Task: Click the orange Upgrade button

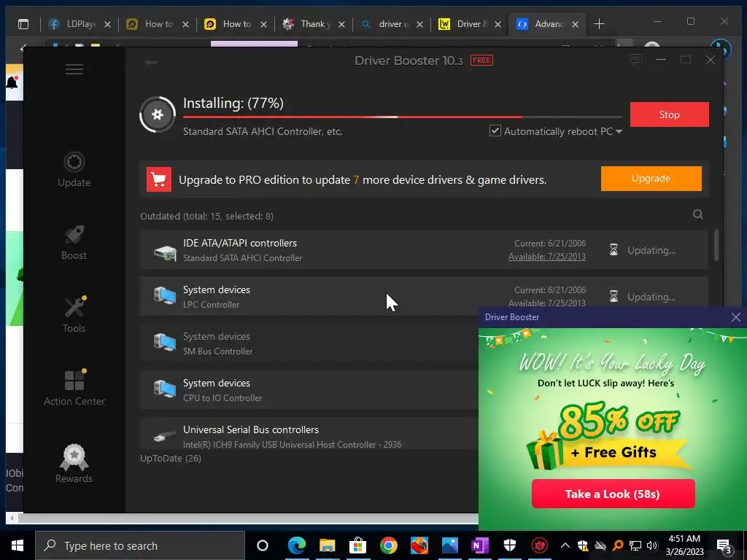Action: coord(651,179)
